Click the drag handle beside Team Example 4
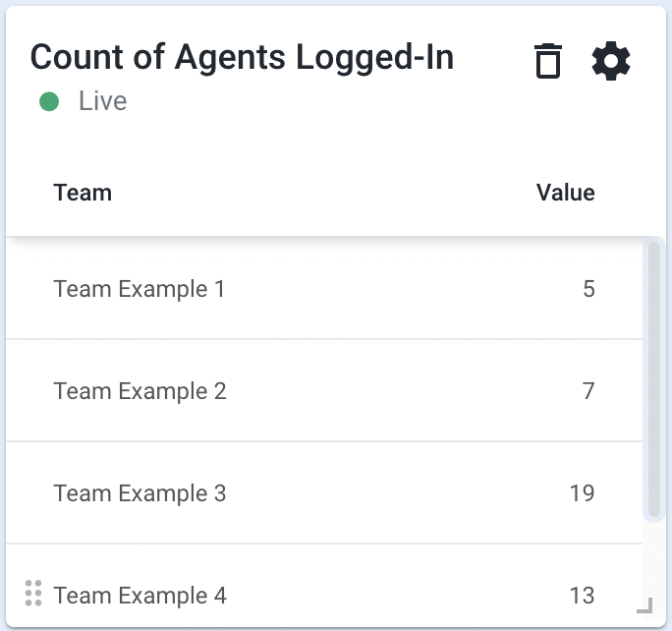 click(33, 594)
